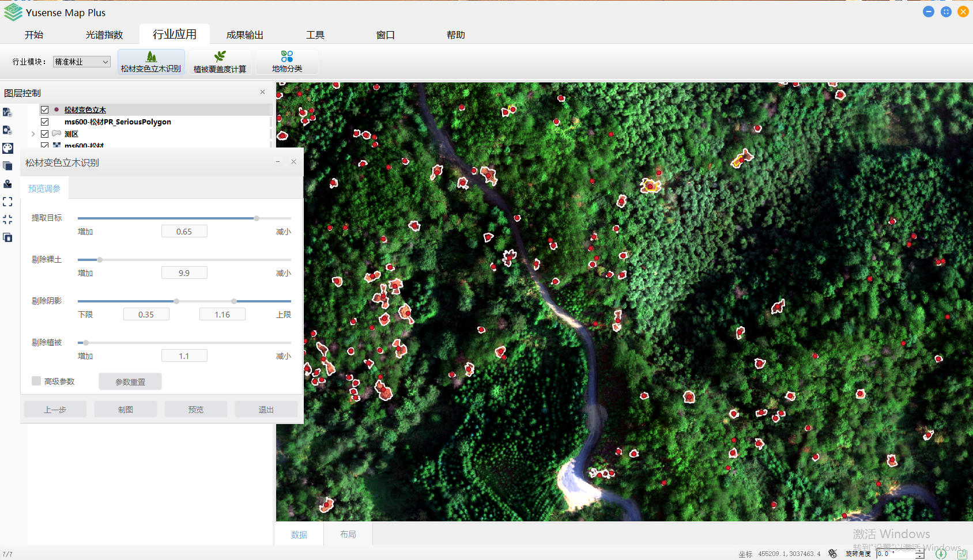Image resolution: width=973 pixels, height=560 pixels.
Task: Click the color palette sidebar icon
Action: pyautogui.click(x=7, y=148)
